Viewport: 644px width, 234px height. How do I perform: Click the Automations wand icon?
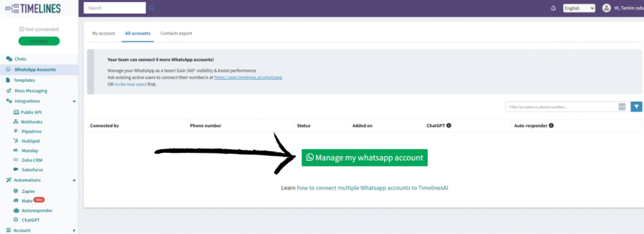(x=9, y=180)
